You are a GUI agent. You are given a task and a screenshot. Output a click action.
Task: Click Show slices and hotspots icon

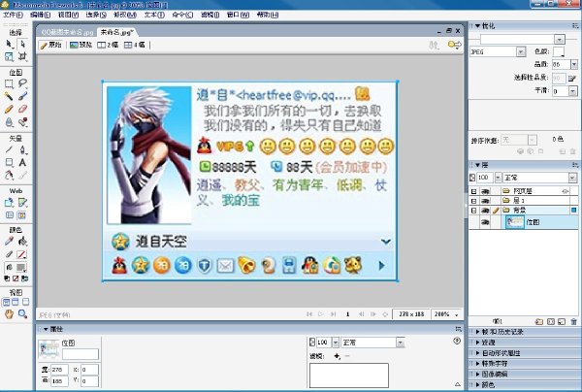pyautogui.click(x=22, y=215)
